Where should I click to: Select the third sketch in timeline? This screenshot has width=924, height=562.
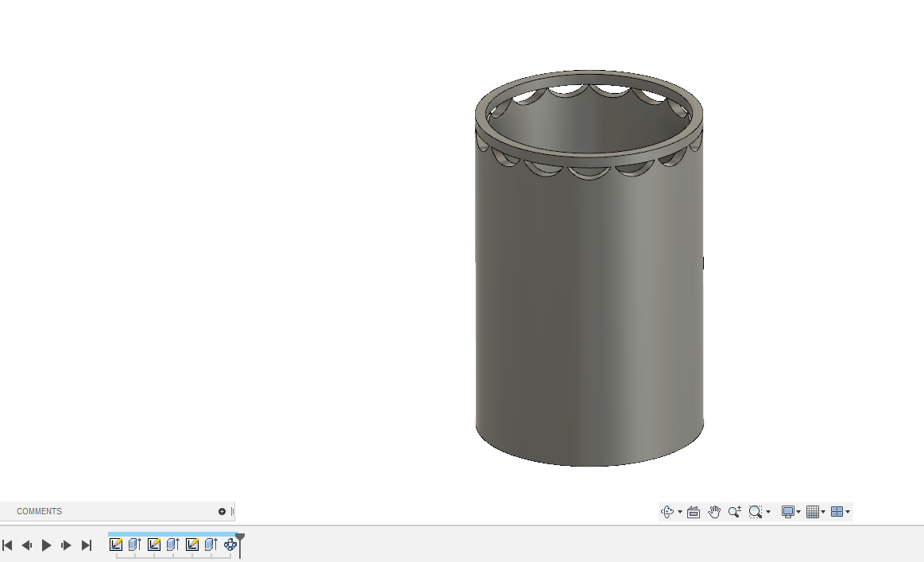[x=192, y=545]
